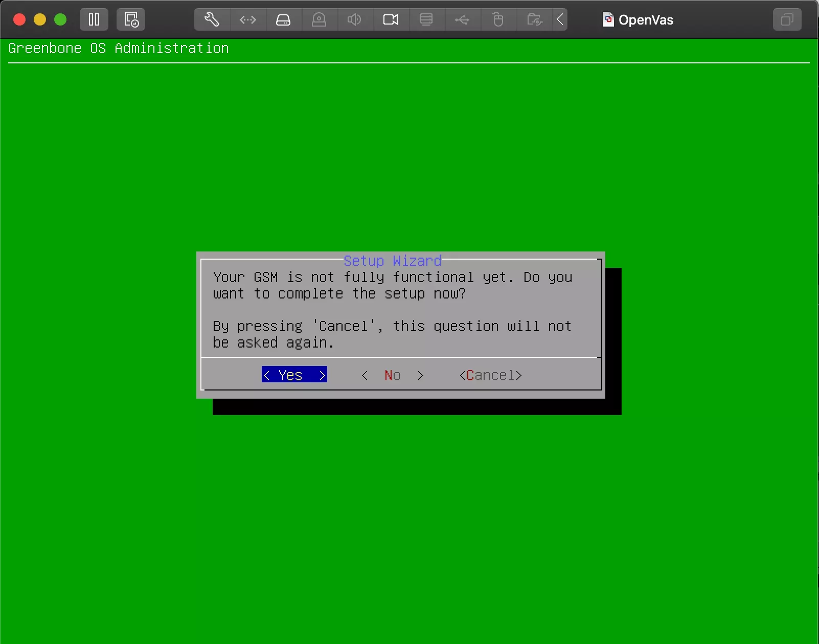This screenshot has width=819, height=644.
Task: Select Yes in Setup Wizard
Action: (294, 375)
